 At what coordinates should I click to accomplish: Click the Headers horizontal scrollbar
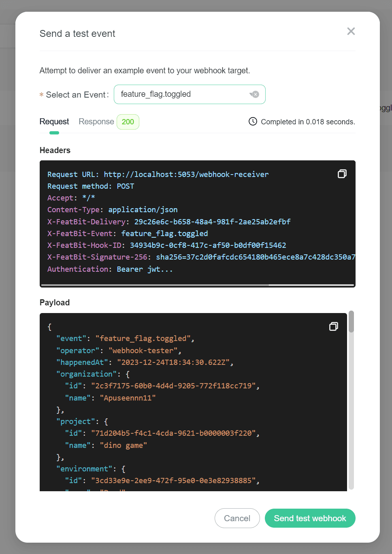coord(155,285)
